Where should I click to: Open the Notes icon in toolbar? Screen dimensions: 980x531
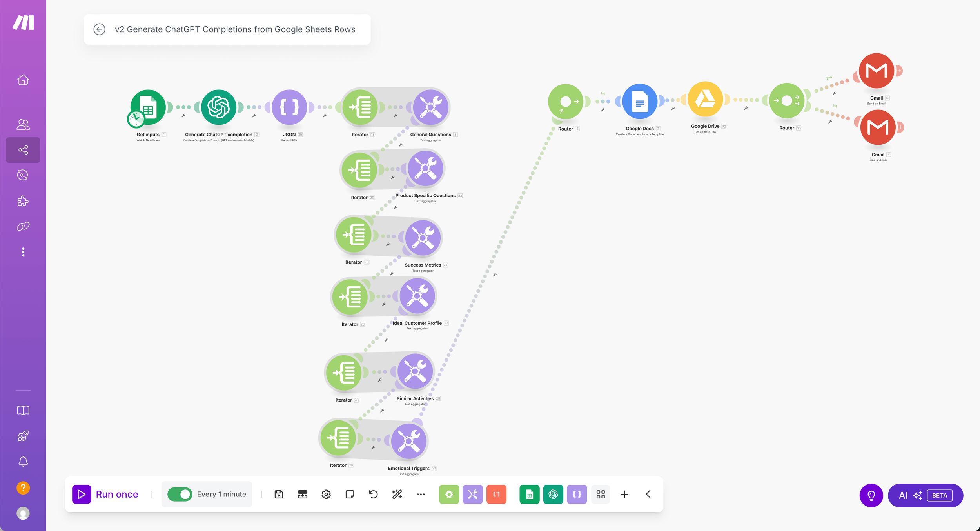(x=350, y=494)
